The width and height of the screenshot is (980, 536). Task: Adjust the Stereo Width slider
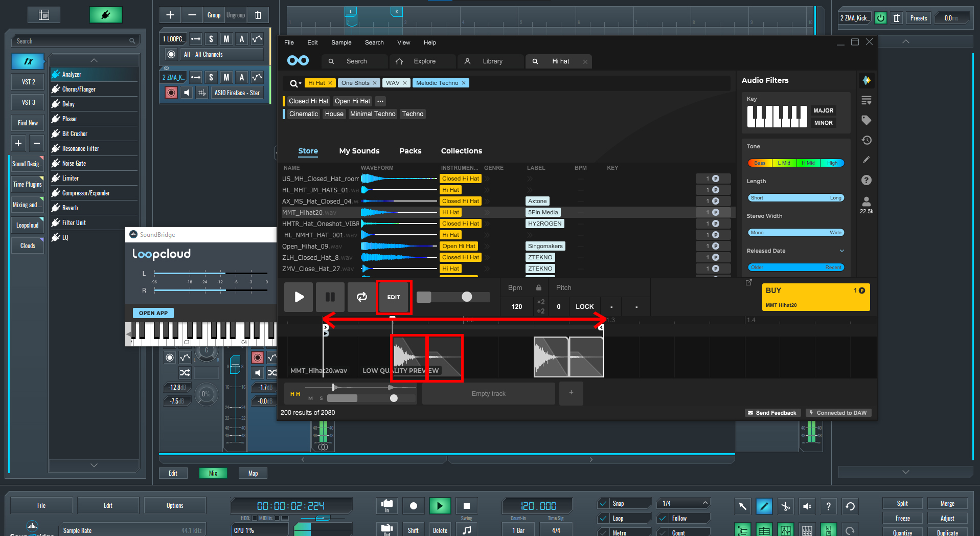click(796, 233)
